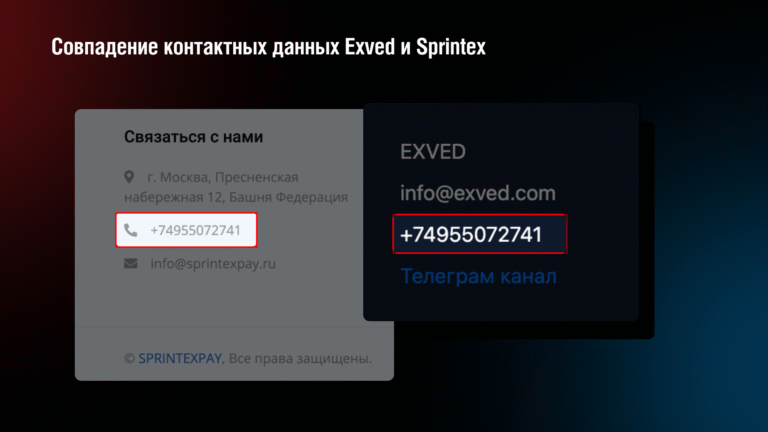
Task: Click the набережная 12, Башня Федерация line
Action: click(x=236, y=197)
